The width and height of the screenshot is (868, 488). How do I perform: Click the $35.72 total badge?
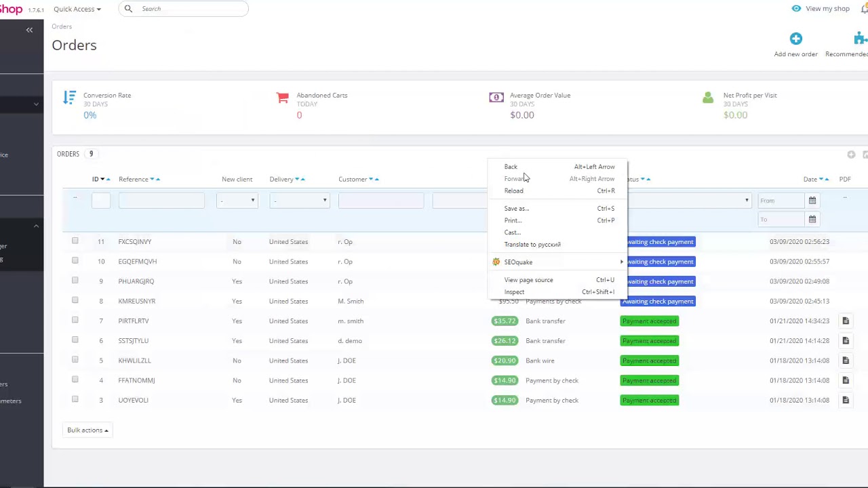coord(505,321)
